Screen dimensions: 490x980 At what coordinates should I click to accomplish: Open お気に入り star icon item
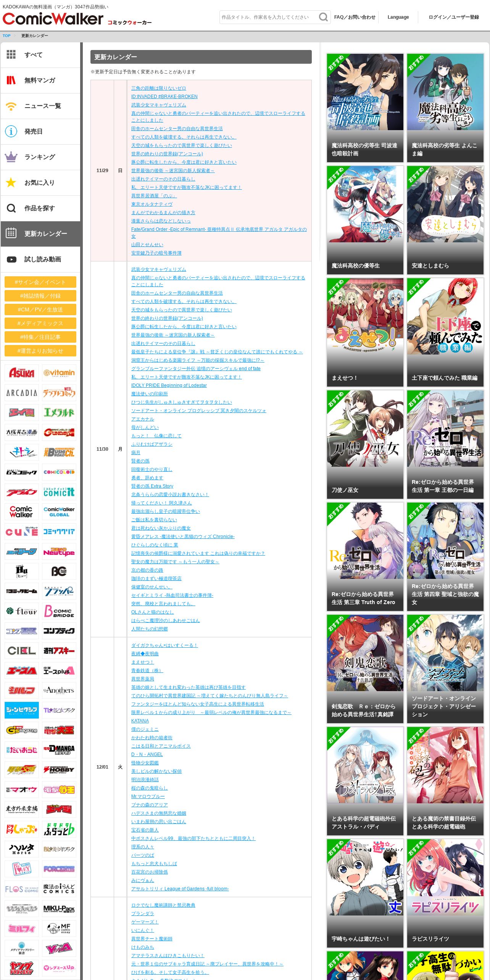pos(11,182)
